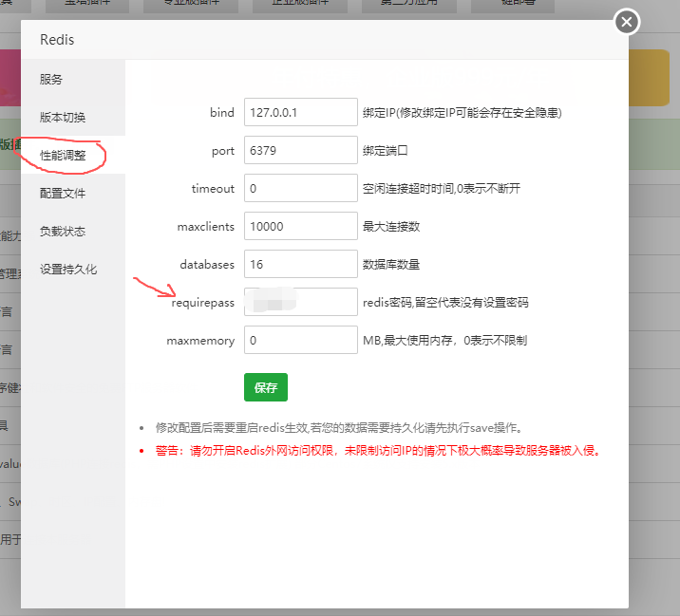Viewport: 680px width, 616px height.
Task: Click the maxmemory MB hint text
Action: pyautogui.click(x=445, y=341)
